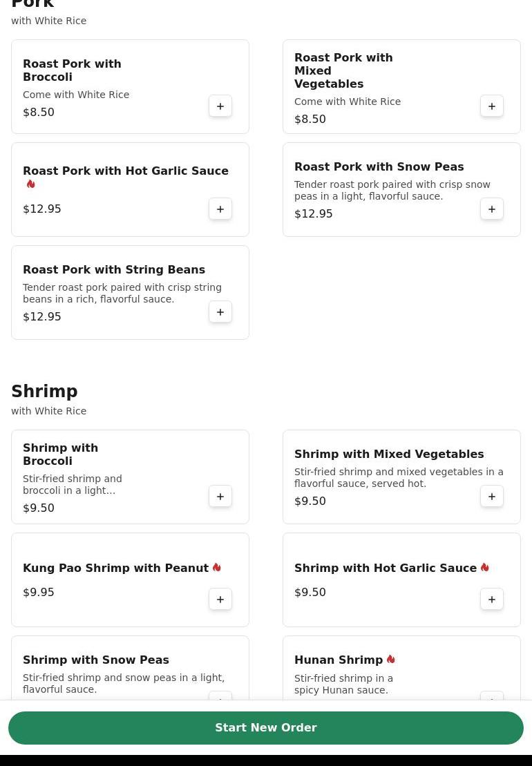This screenshot has width=532, height=766.
Task: Add Roast Pork with Mixed Vegetables
Action: coord(492,106)
